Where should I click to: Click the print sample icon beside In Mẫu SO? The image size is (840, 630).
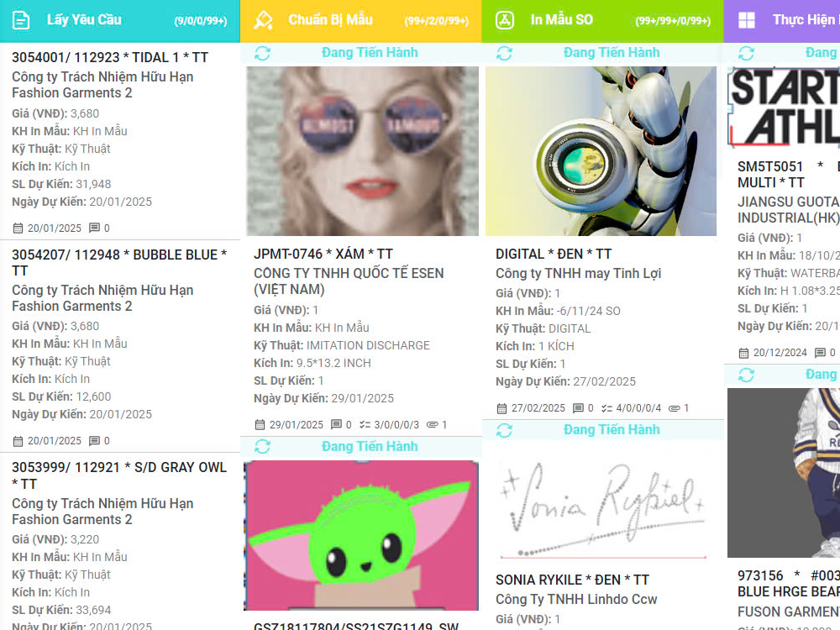click(x=505, y=20)
